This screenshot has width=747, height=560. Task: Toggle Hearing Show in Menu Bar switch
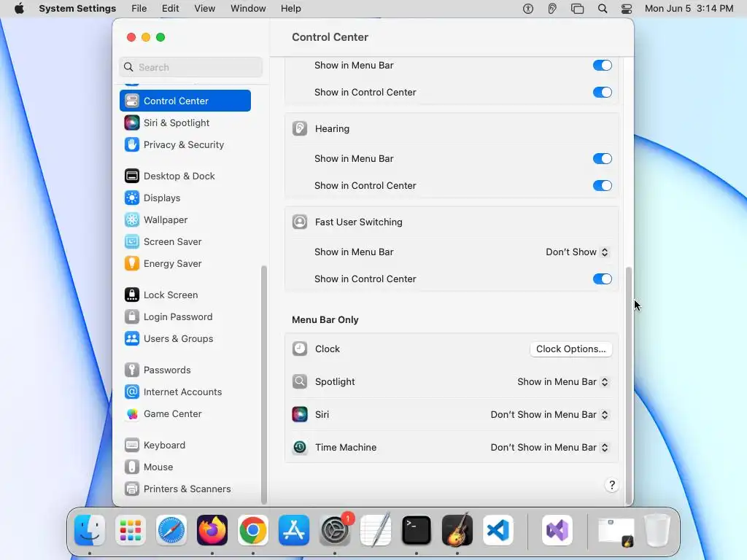point(602,158)
